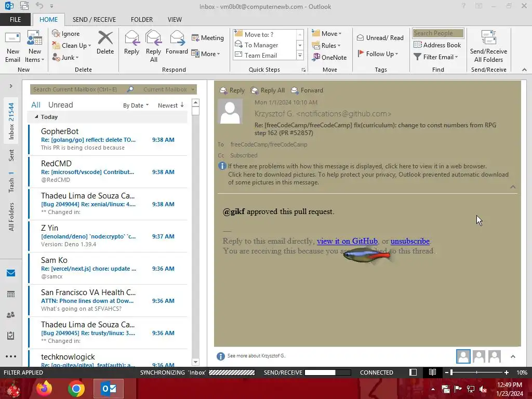Viewport: 532px width, 399px height.
Task: Open the Sam Ko email
Action: [x=108, y=269]
